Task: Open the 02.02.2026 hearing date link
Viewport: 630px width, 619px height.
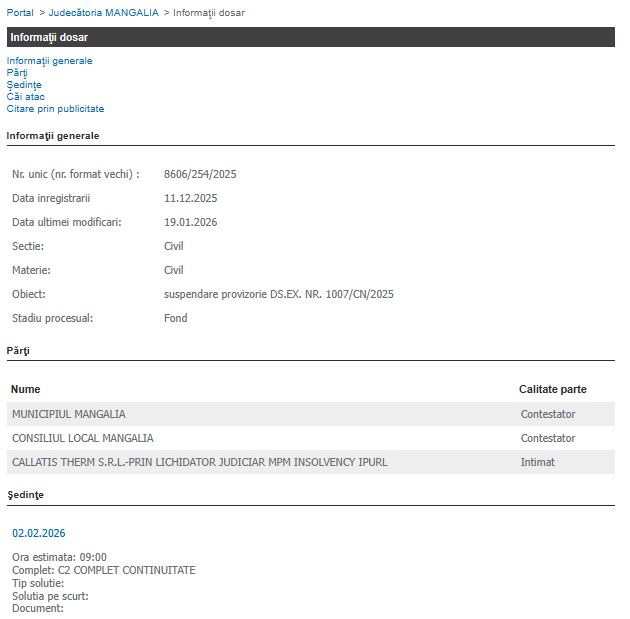Action: click(x=38, y=533)
